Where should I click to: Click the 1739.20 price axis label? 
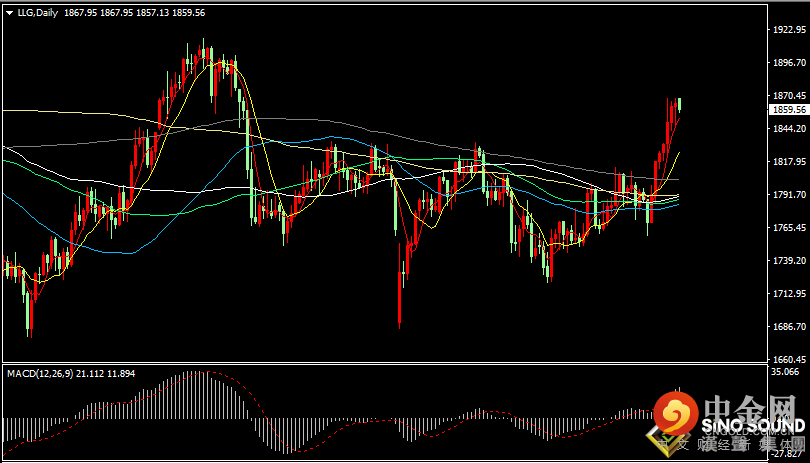pos(789,260)
